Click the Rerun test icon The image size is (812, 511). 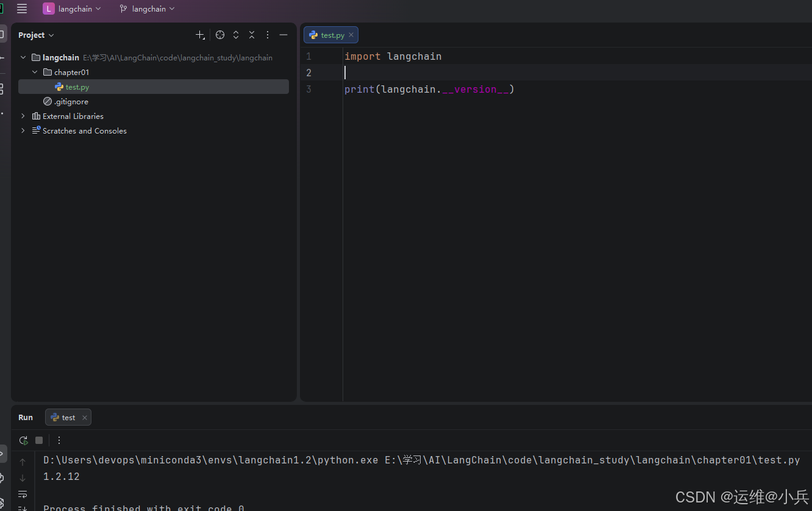coord(23,440)
